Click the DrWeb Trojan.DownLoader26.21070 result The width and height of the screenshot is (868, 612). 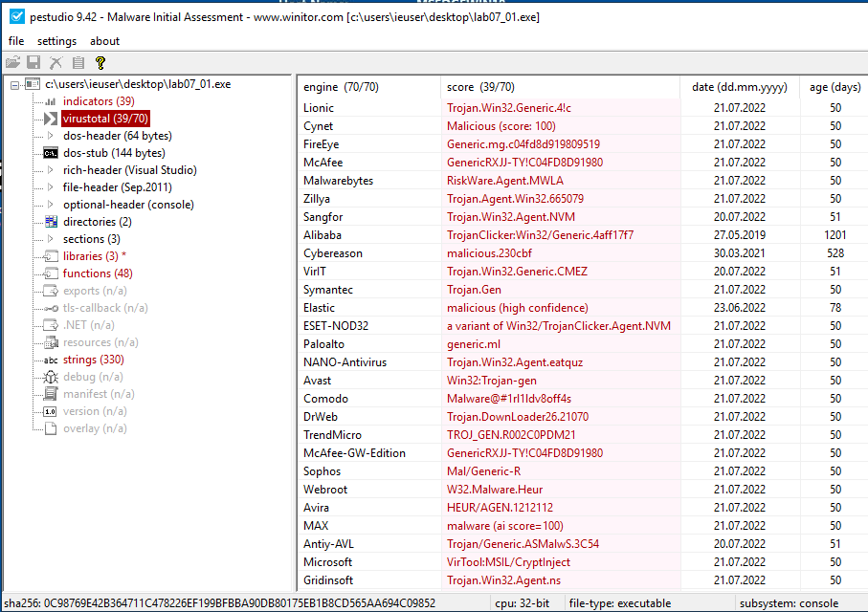tap(518, 417)
